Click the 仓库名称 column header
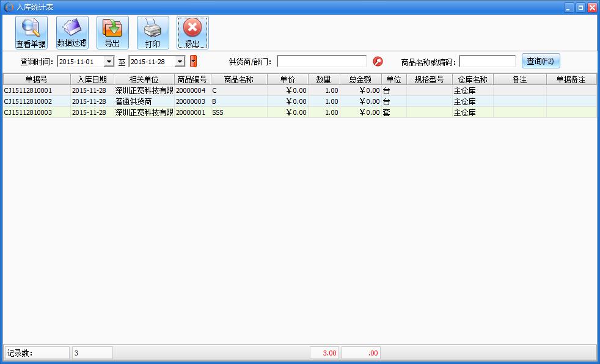 (472, 79)
